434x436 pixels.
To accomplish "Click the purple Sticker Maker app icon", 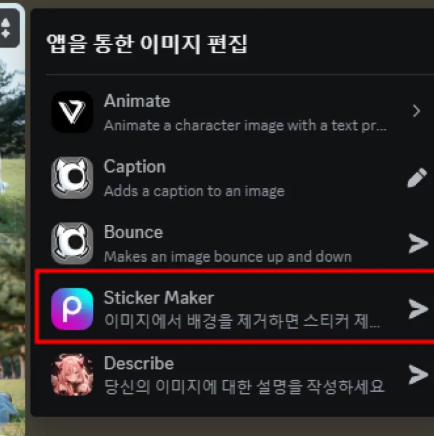I will (x=72, y=309).
